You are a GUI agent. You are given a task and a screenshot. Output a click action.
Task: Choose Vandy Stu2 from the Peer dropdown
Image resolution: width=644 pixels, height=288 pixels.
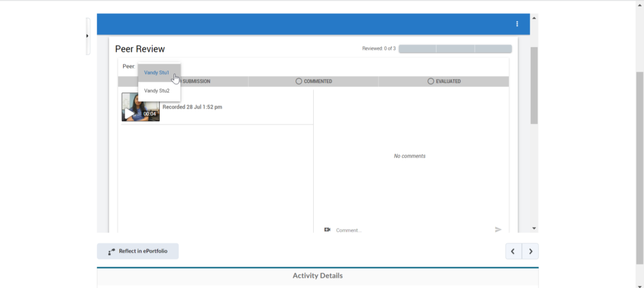coord(157,91)
